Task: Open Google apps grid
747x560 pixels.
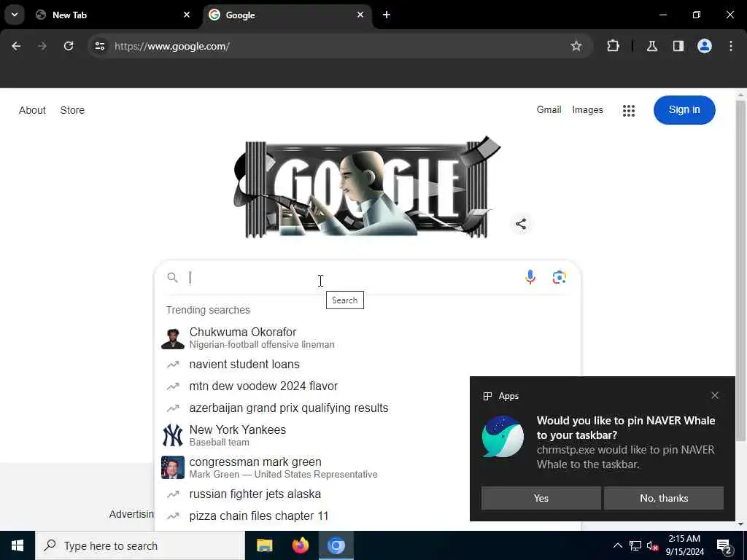Action: coord(629,111)
